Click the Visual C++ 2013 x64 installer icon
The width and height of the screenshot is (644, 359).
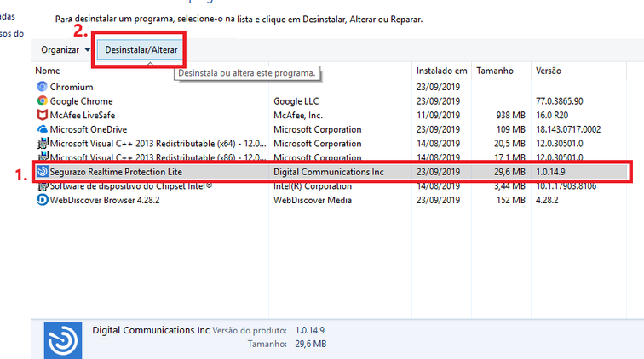tap(42, 143)
